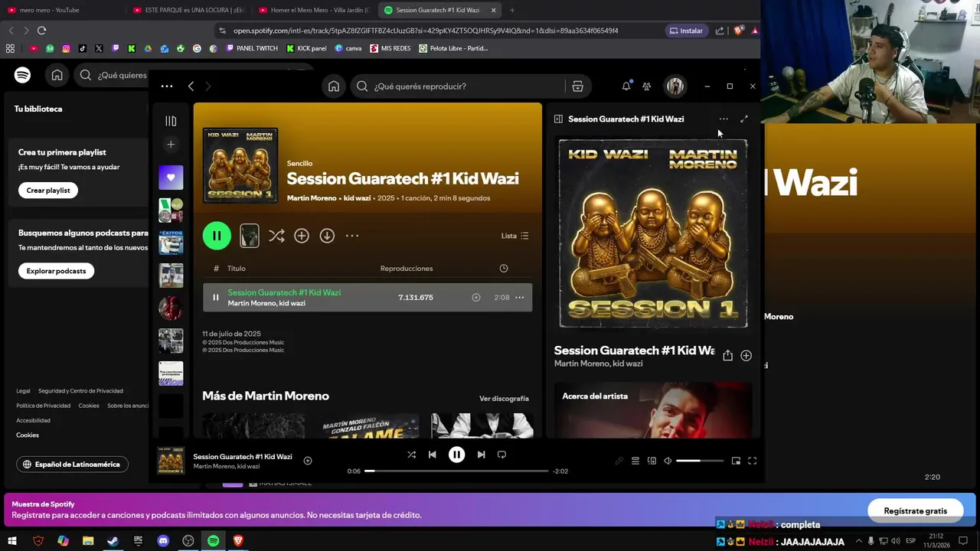980x551 pixels.
Task: Adjust the volume slider in player bar
Action: (x=700, y=461)
